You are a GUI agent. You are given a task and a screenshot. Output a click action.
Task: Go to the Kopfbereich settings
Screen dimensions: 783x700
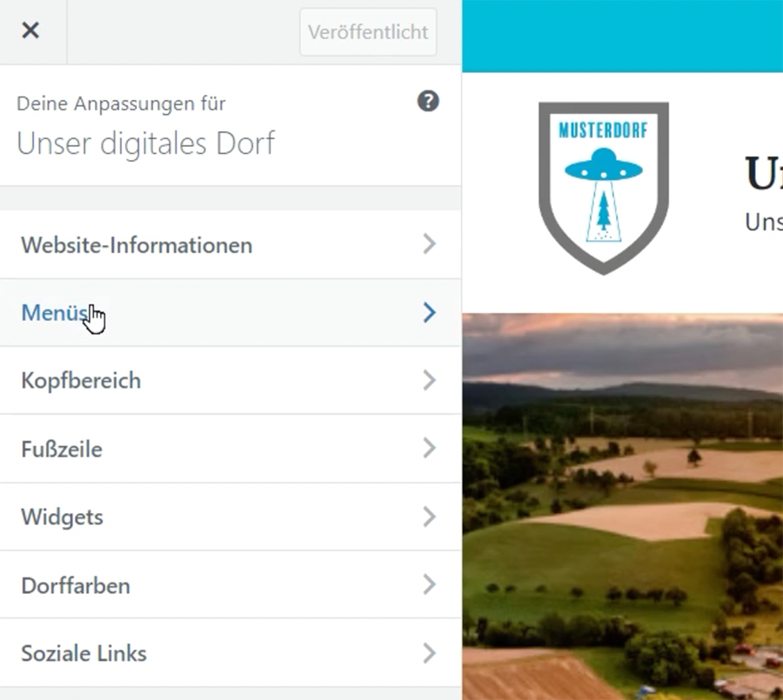[81, 381]
